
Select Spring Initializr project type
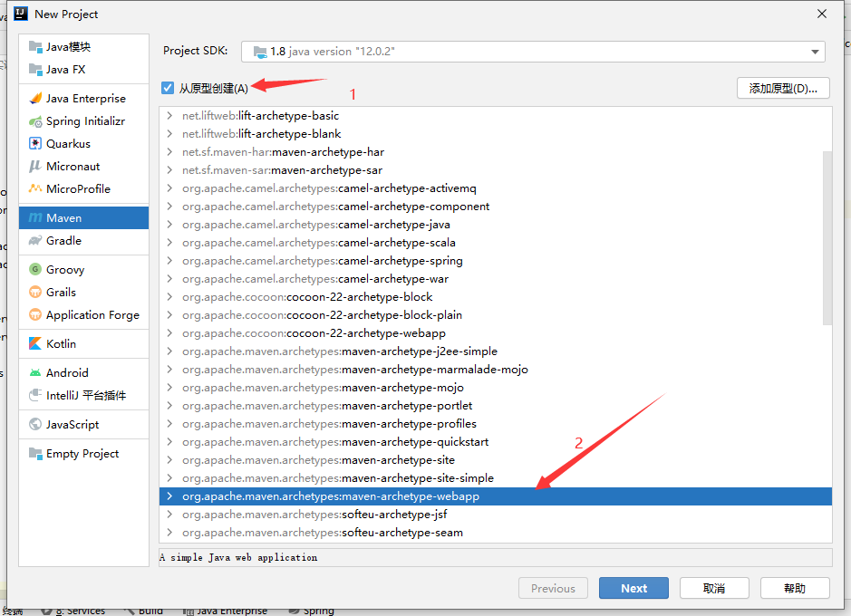pos(83,120)
